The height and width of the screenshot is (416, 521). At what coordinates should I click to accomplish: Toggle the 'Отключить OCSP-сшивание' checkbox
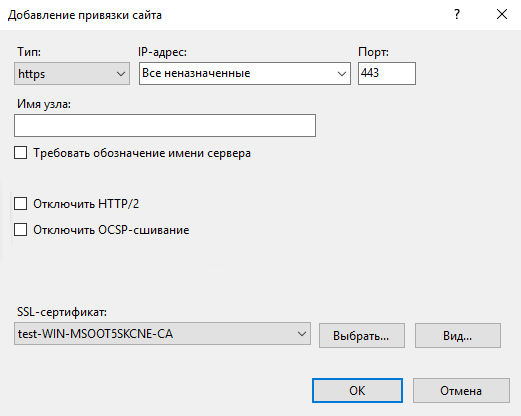tap(21, 230)
